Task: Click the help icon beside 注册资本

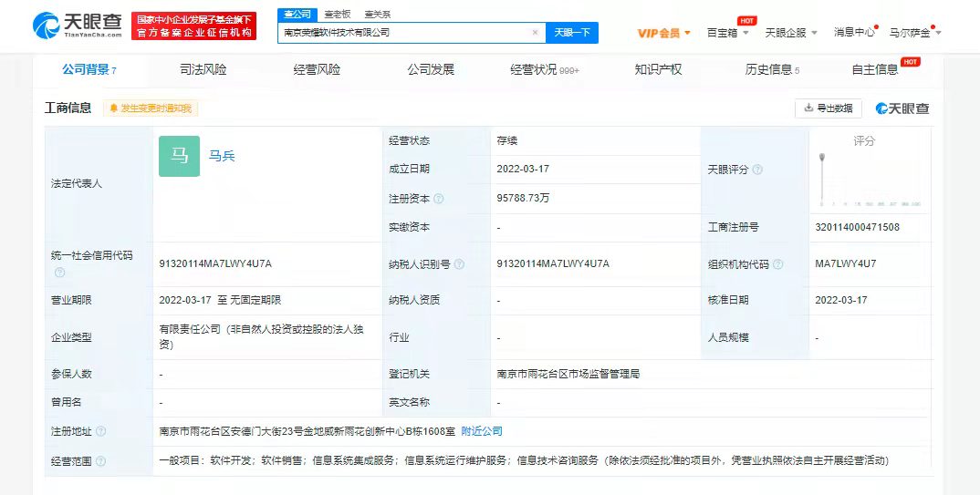Action: [439, 199]
